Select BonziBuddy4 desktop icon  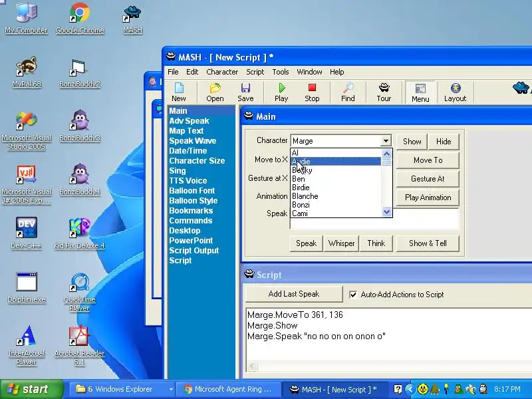click(80, 180)
